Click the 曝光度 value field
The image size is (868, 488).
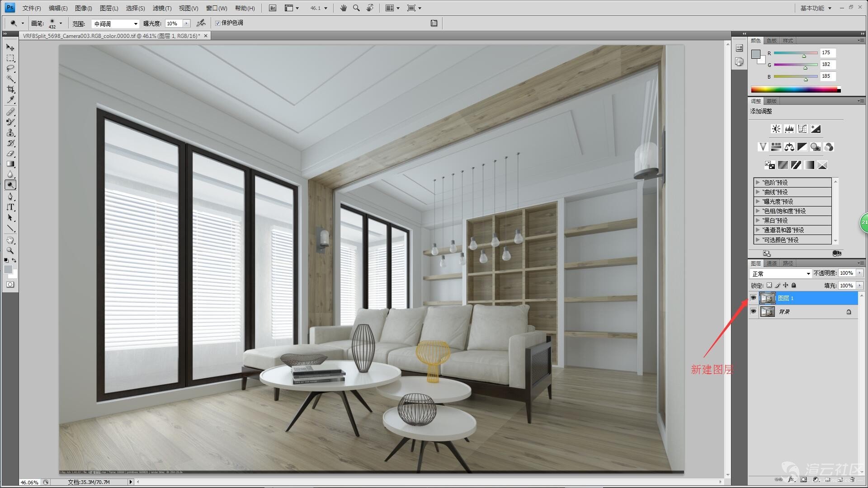[174, 23]
